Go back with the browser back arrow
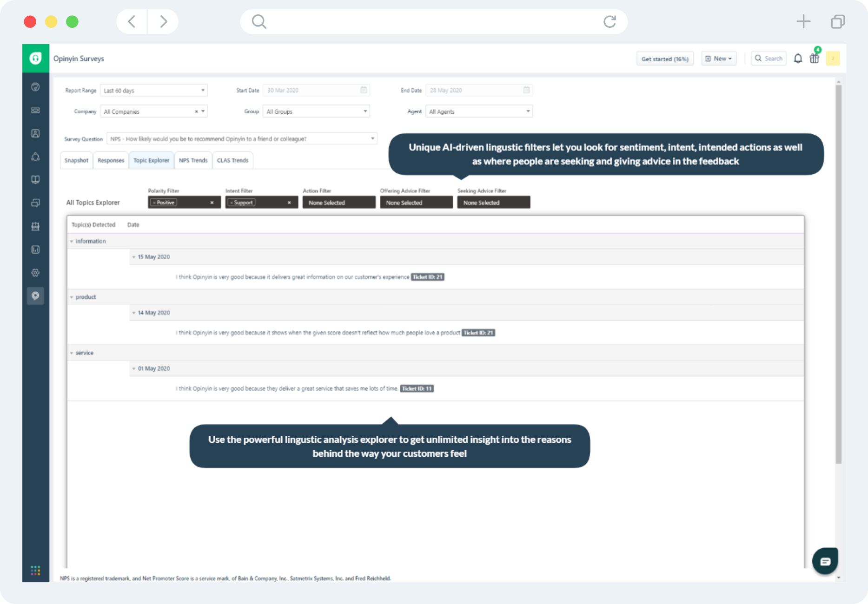Image resolution: width=868 pixels, height=604 pixels. click(132, 21)
